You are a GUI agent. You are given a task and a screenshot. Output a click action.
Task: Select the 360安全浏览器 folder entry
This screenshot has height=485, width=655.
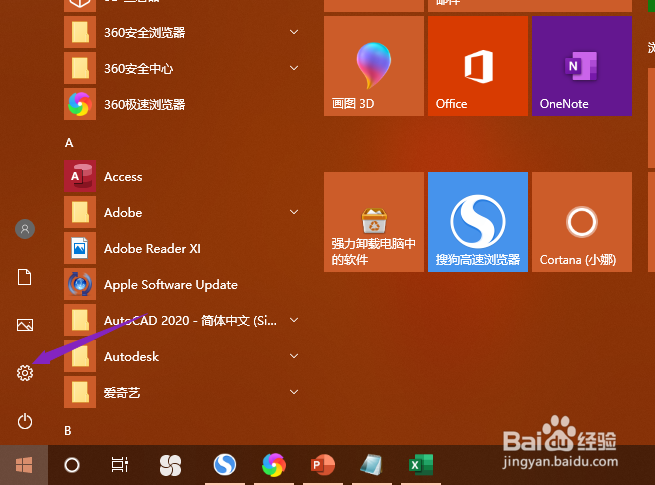[184, 32]
